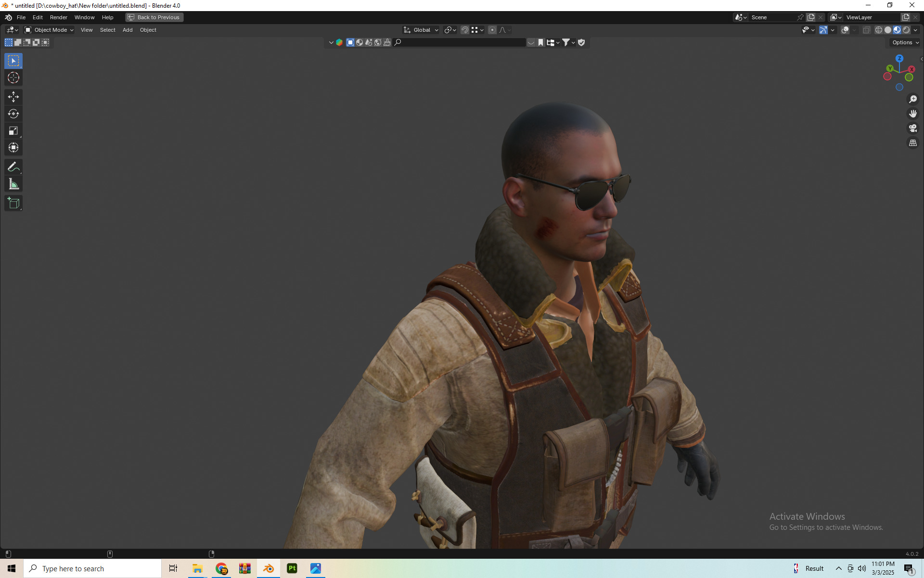Click the shield check icon
The height and width of the screenshot is (578, 924).
point(581,42)
